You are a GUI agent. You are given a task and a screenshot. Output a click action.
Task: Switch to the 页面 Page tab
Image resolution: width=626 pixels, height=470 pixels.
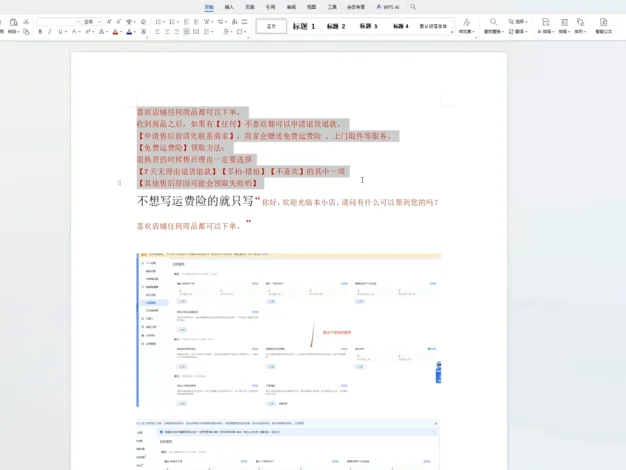pos(250,7)
